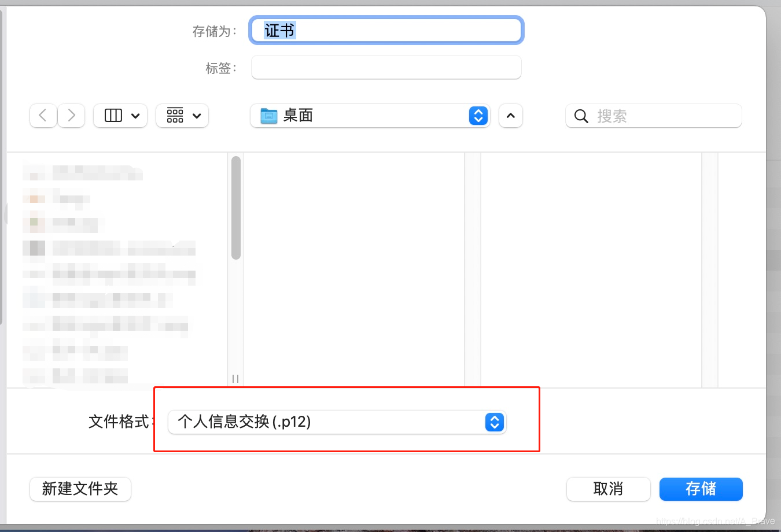Click the 存储为 filename field
This screenshot has height=532, width=781.
tap(386, 30)
